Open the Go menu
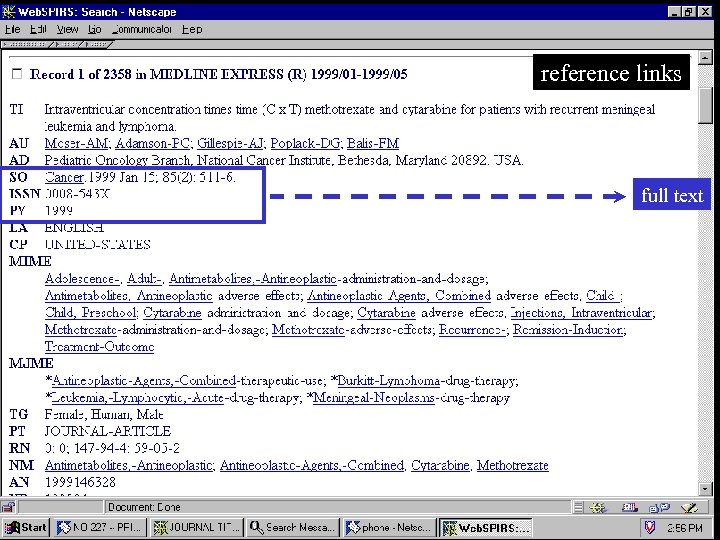The image size is (720, 540). click(x=95, y=29)
